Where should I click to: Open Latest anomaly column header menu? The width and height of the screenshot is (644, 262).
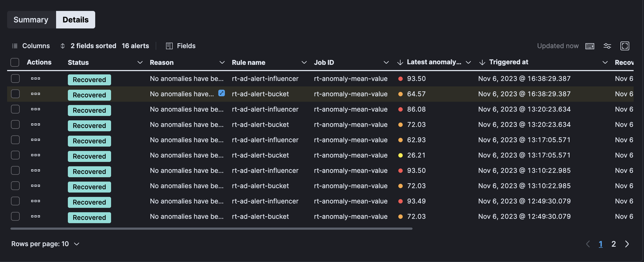[x=468, y=63]
